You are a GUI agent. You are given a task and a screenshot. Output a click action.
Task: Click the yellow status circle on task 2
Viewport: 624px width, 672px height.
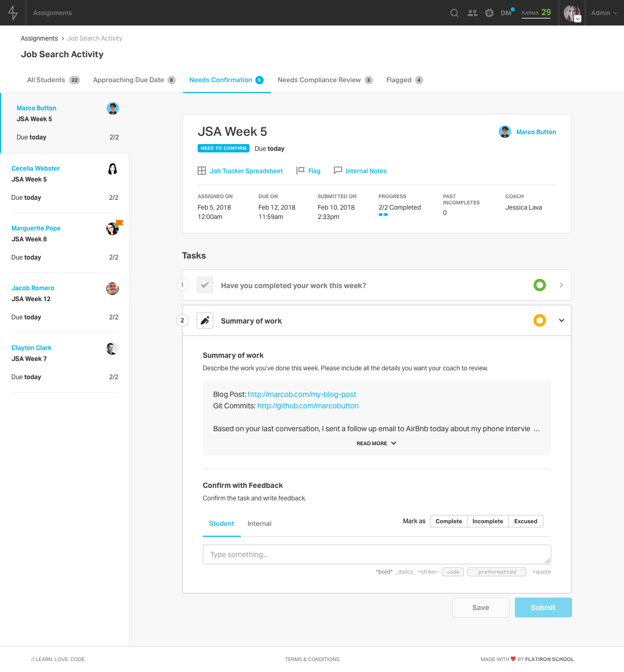click(x=540, y=320)
